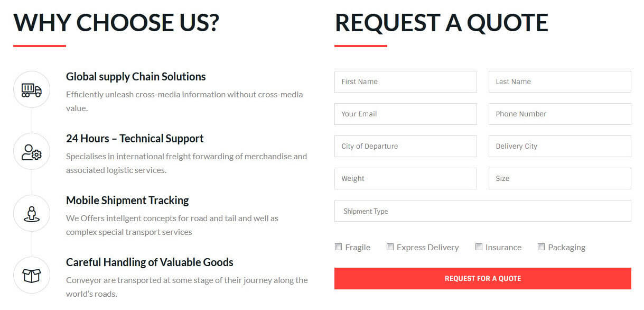Viewport: 644px width, 310px height.
Task: Click the Global supply Chain Solutions heading
Action: pos(136,77)
